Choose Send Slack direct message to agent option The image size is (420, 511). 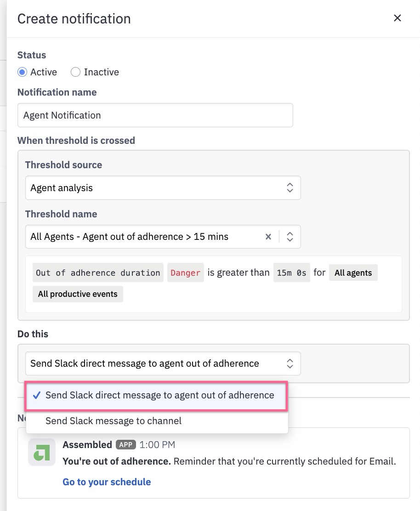click(156, 395)
